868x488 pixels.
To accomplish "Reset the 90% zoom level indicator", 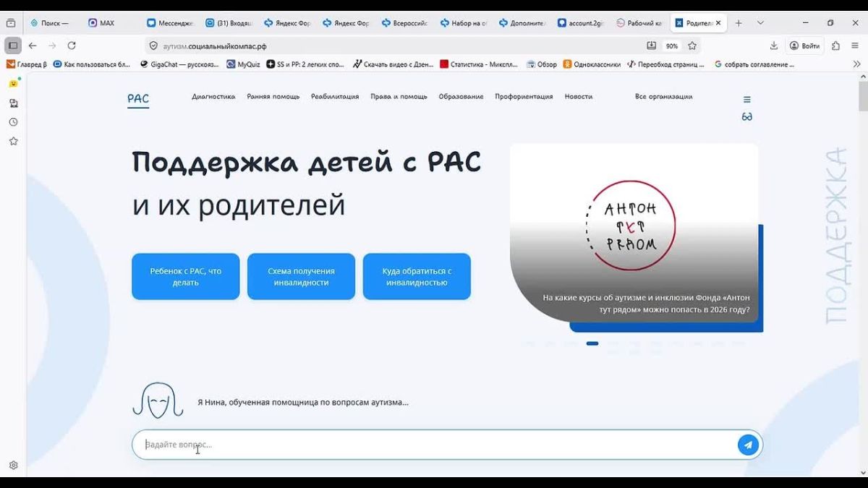I will 672,46.
